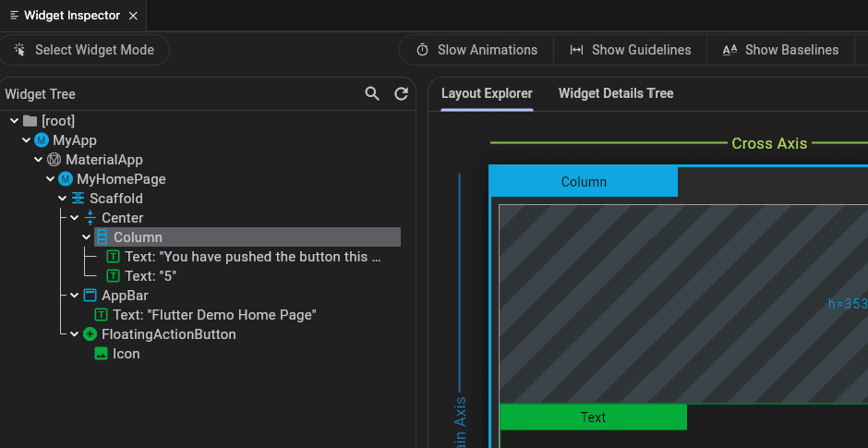Click the [root] folder icon
This screenshot has width=868, height=448.
pyautogui.click(x=30, y=121)
